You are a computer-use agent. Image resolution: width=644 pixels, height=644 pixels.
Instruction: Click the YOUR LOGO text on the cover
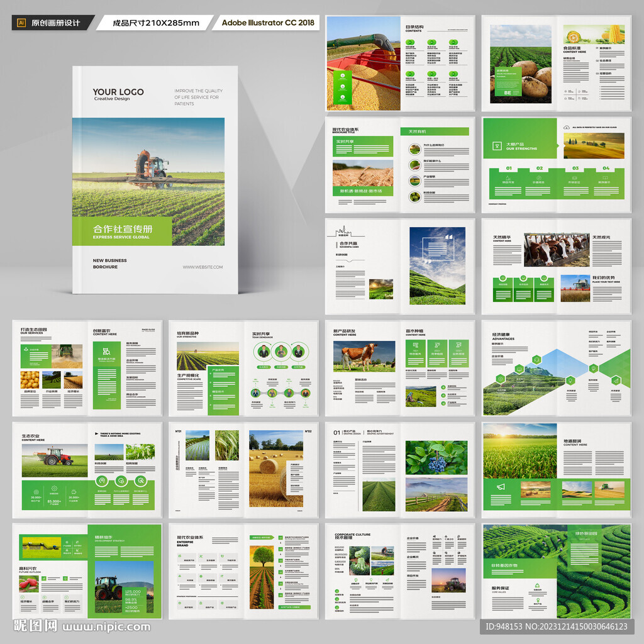[x=118, y=92]
